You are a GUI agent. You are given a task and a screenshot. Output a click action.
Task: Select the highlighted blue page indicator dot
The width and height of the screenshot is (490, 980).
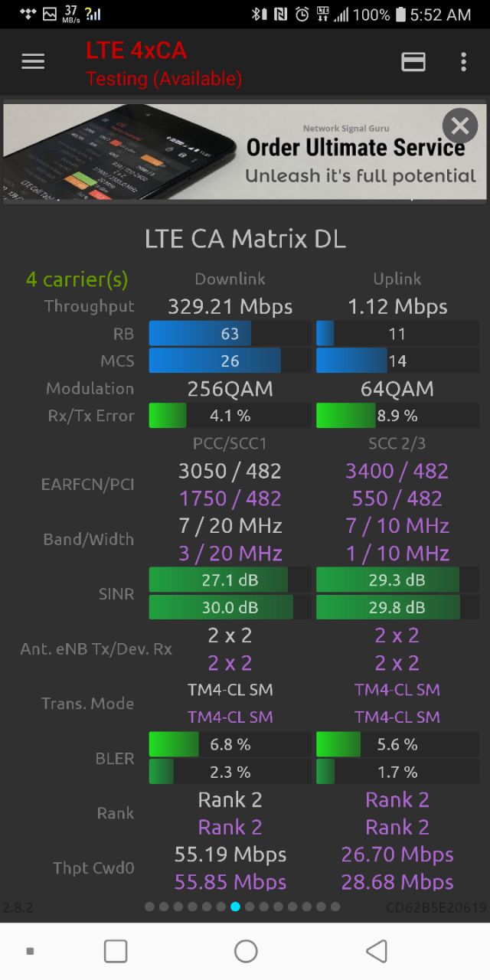pyautogui.click(x=235, y=906)
